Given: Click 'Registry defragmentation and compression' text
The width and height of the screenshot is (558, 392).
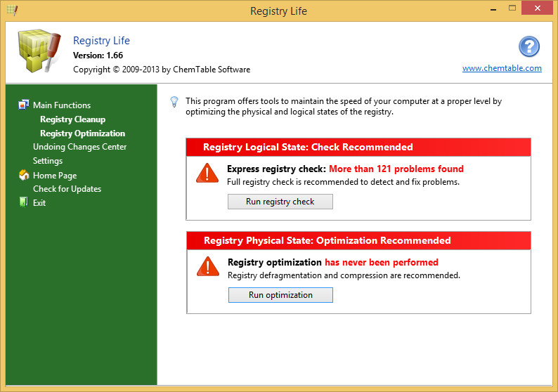Looking at the screenshot, I should click(344, 275).
